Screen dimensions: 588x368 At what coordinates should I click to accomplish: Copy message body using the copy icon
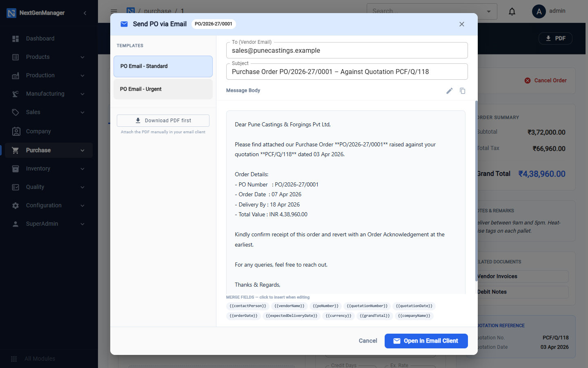click(x=463, y=91)
